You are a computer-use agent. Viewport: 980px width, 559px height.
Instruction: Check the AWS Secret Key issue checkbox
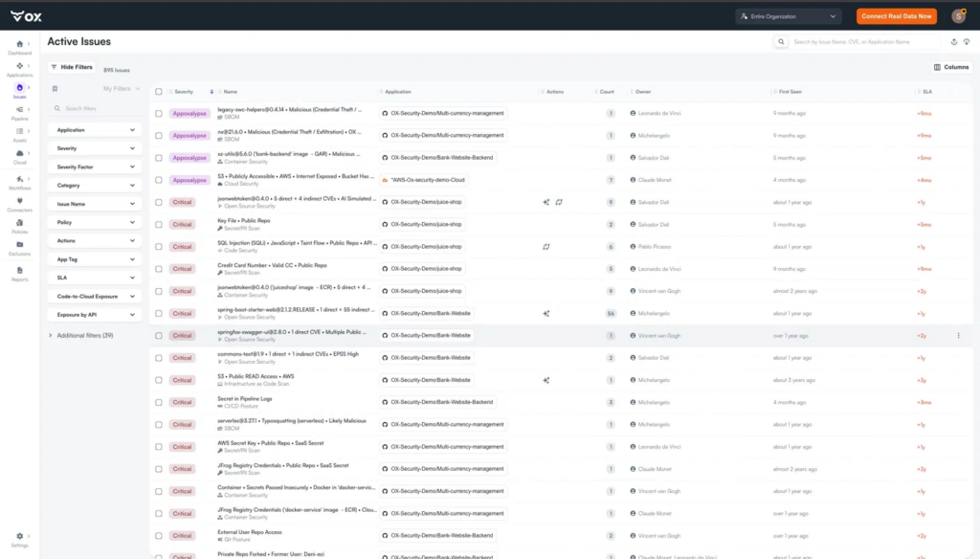[x=159, y=447]
